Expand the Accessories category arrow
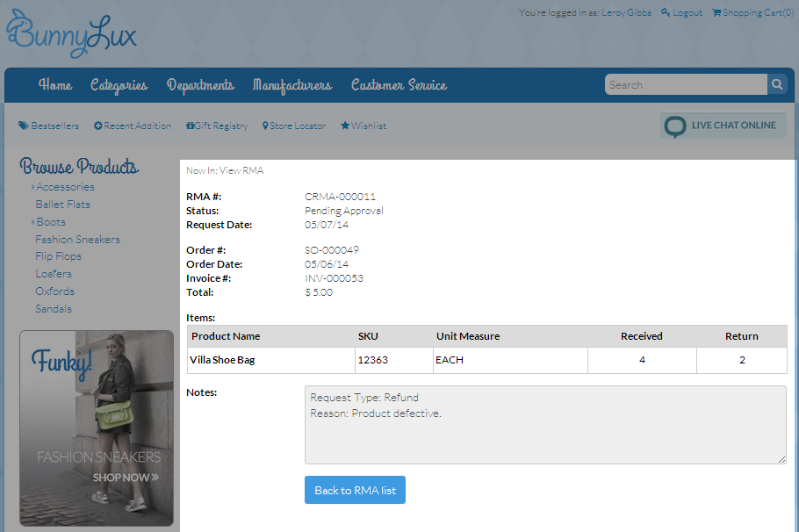The height and width of the screenshot is (532, 799). 33,187
